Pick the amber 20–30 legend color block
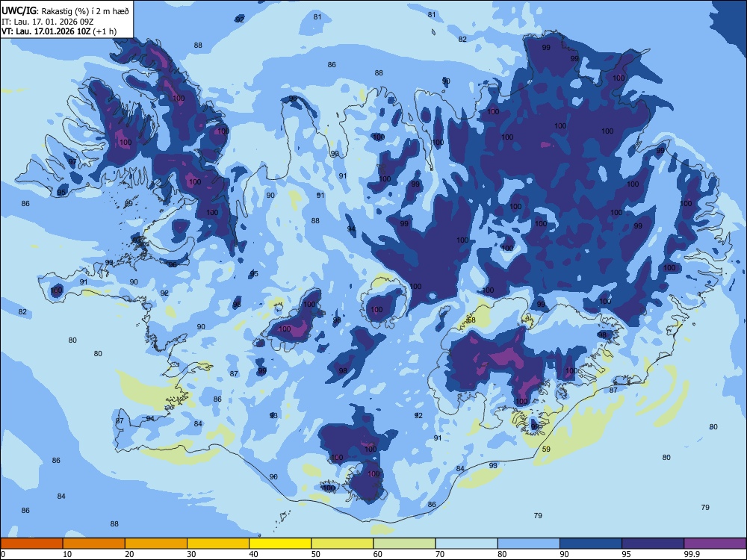Image resolution: width=747 pixels, height=560 pixels. (156, 544)
